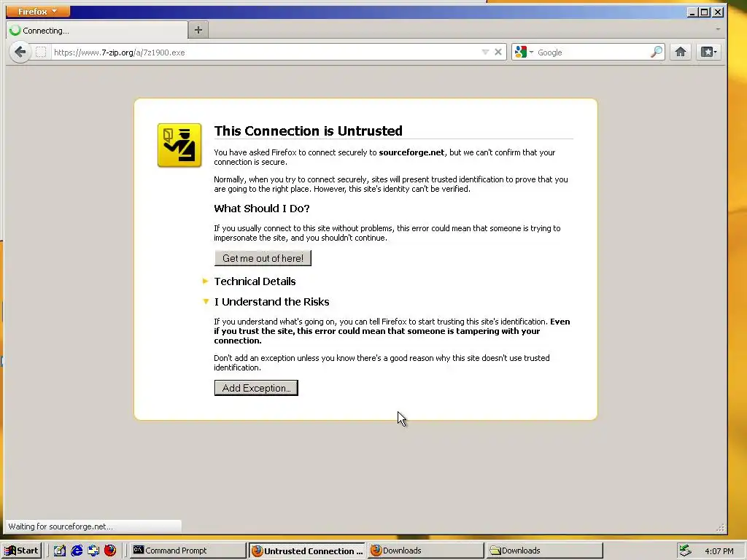This screenshot has height=560, width=747.
Task: Click the 4:07 PM clock
Action: click(719, 551)
